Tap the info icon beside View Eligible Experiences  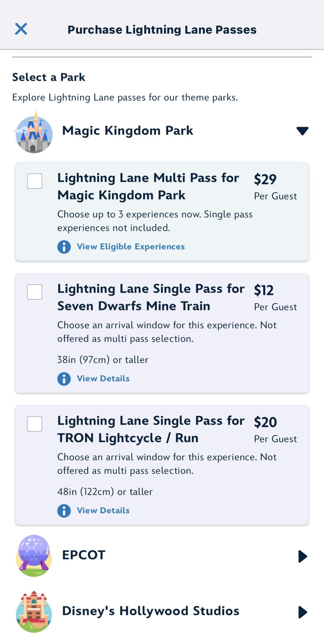[x=64, y=247]
